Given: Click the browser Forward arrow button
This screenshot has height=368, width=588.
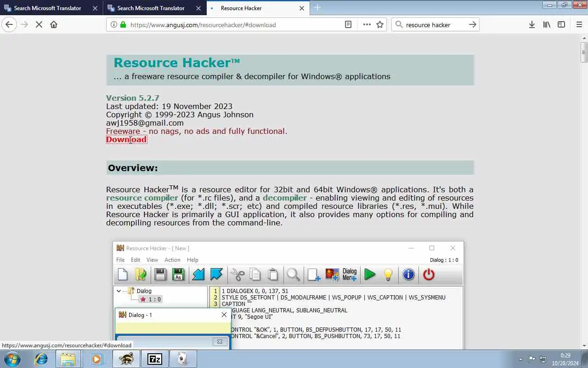Looking at the screenshot, I should pos(24,24).
